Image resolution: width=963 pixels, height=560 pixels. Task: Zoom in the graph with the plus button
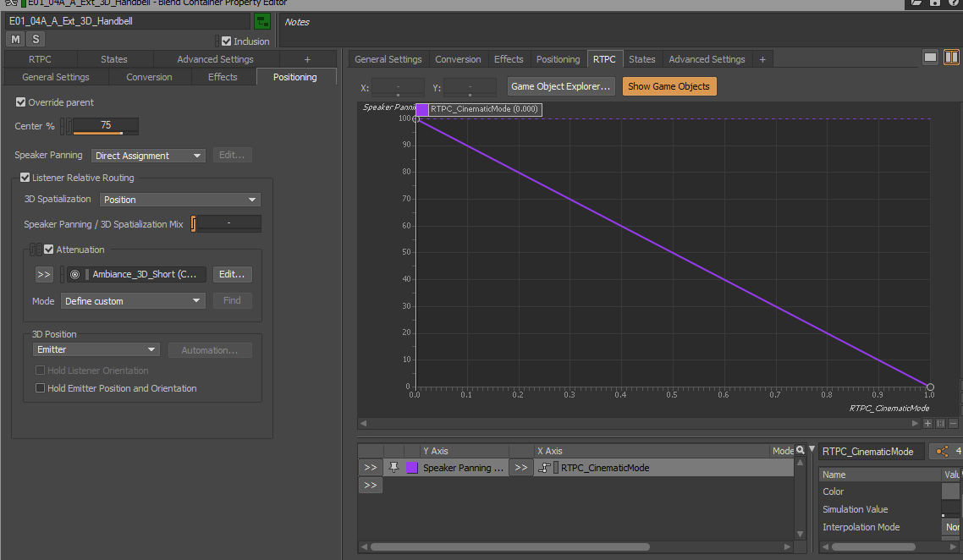pos(928,424)
